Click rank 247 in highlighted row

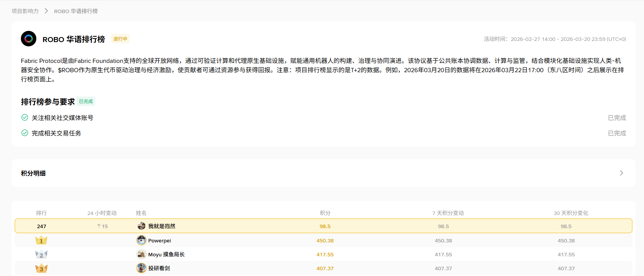41,227
